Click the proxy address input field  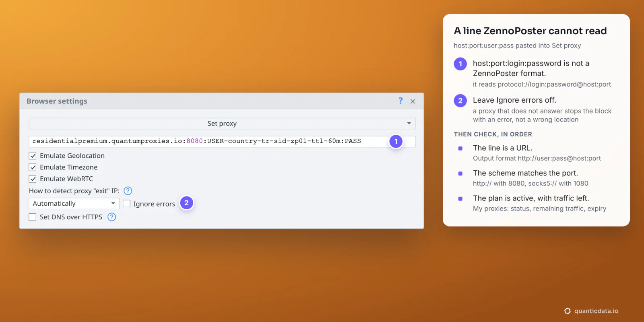click(222, 141)
